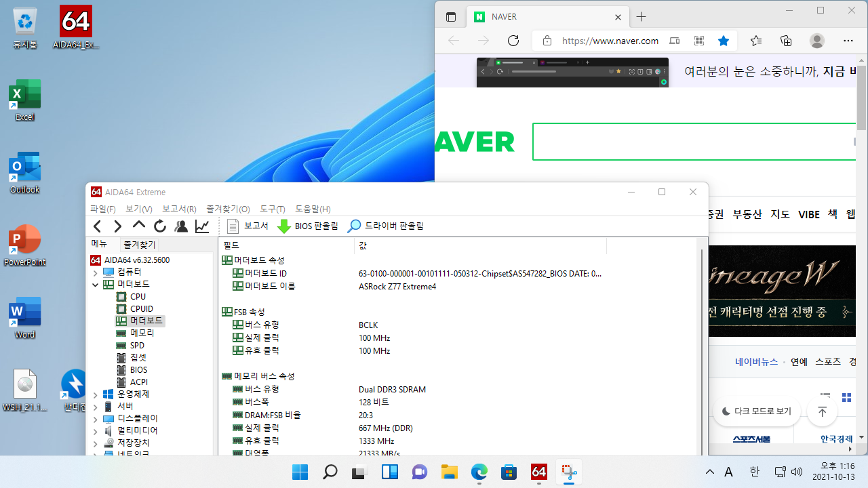Click the 값 column header

[480, 245]
